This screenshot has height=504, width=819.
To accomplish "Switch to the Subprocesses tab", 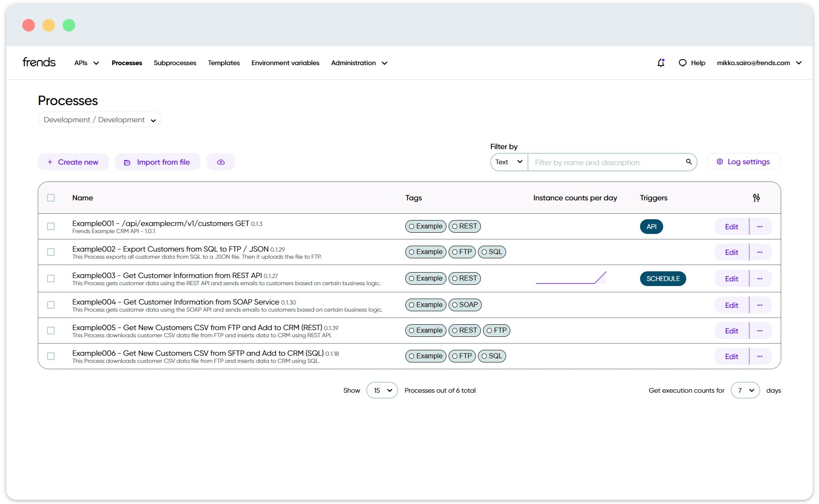I will [x=175, y=63].
